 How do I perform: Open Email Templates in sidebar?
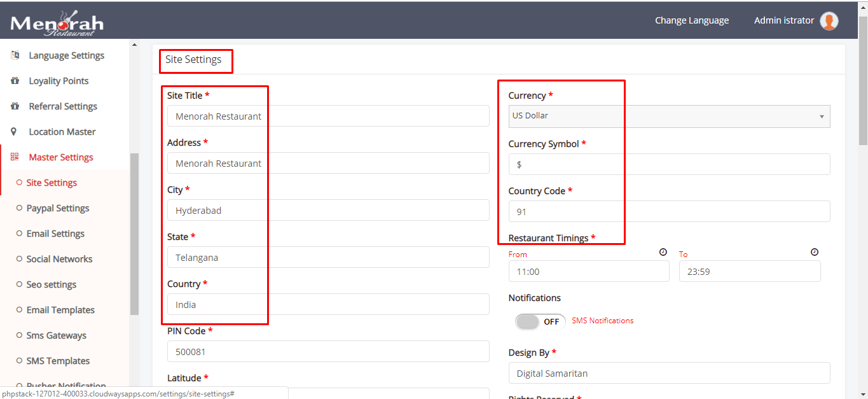(60, 310)
